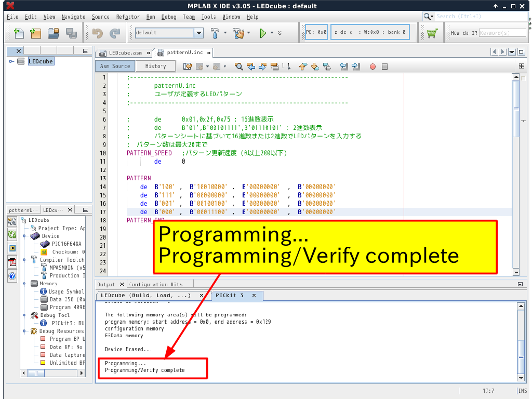532x399 pixels.
Task: Open the dropdown arrow beside the Build hammer
Action: [225, 33]
